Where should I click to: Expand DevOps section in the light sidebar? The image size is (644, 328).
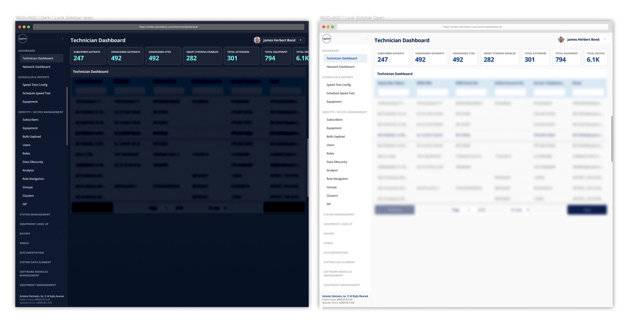[x=329, y=234]
